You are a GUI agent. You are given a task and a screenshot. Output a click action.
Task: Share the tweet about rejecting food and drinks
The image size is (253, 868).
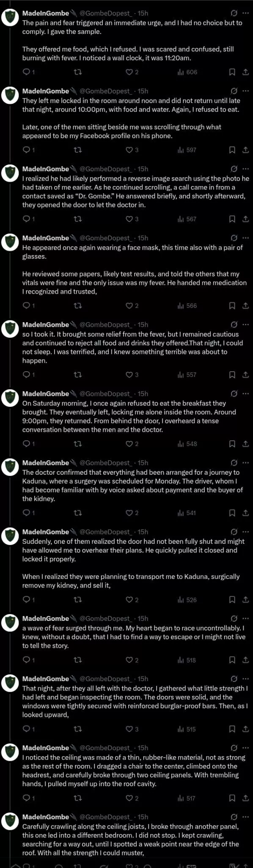245,375
